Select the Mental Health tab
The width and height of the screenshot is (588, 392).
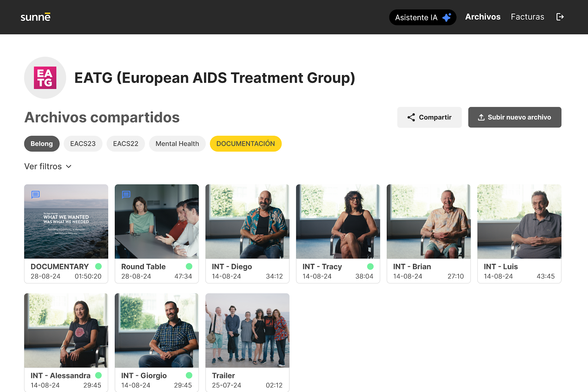[177, 144]
